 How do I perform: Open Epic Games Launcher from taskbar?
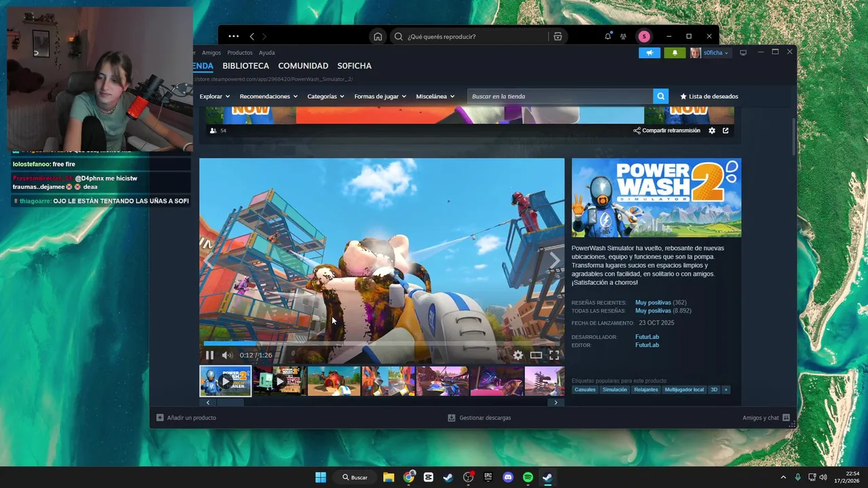click(488, 477)
